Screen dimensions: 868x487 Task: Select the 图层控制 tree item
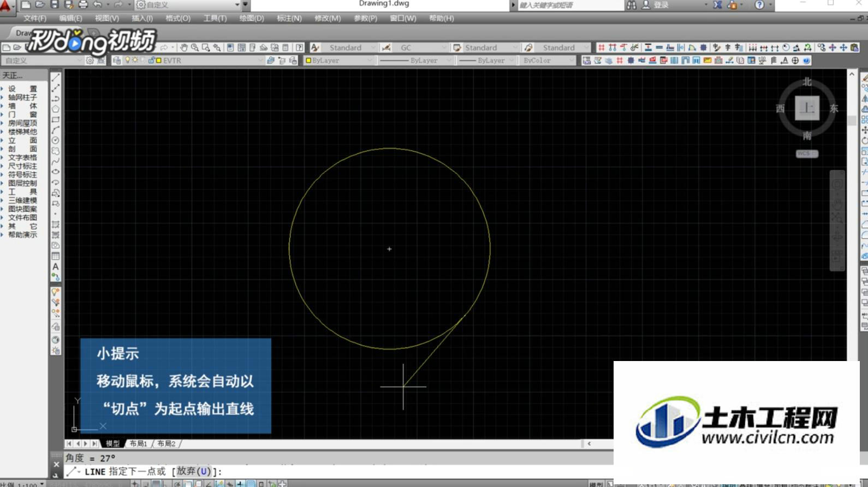[x=22, y=183]
